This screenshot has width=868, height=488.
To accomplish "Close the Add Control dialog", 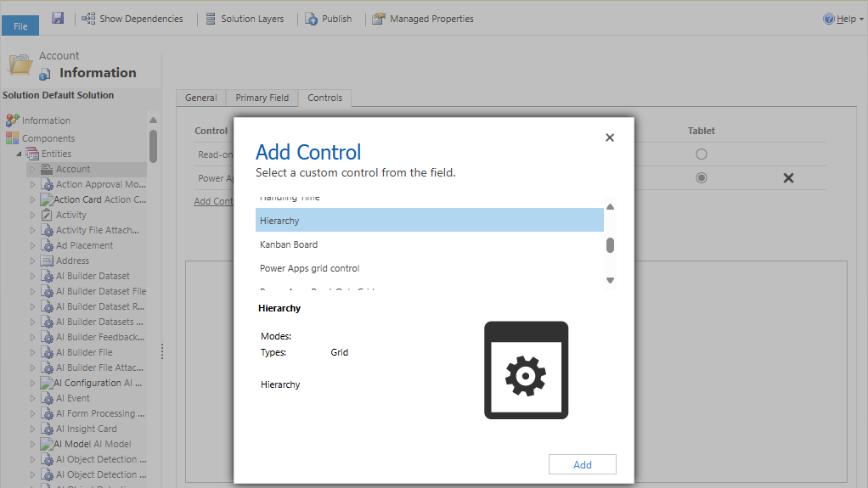I will [x=609, y=137].
